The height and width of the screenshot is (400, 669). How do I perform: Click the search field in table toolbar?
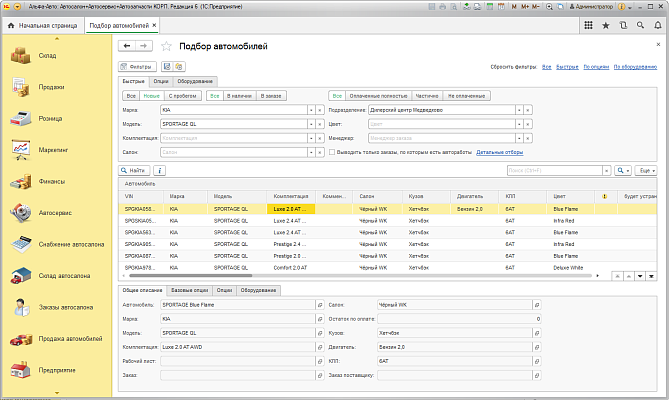tap(555, 171)
